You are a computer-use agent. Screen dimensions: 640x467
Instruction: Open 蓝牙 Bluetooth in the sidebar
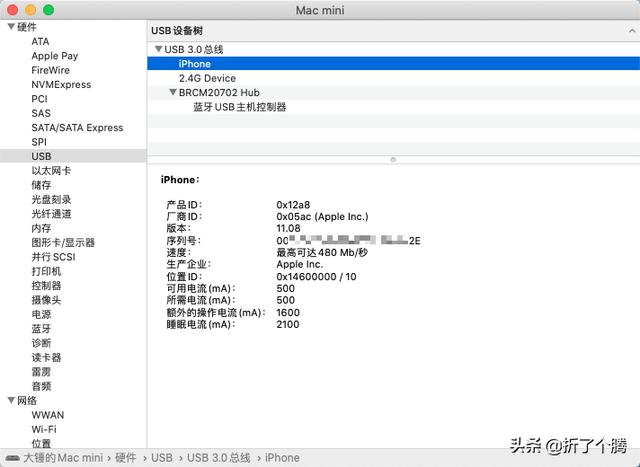(41, 329)
